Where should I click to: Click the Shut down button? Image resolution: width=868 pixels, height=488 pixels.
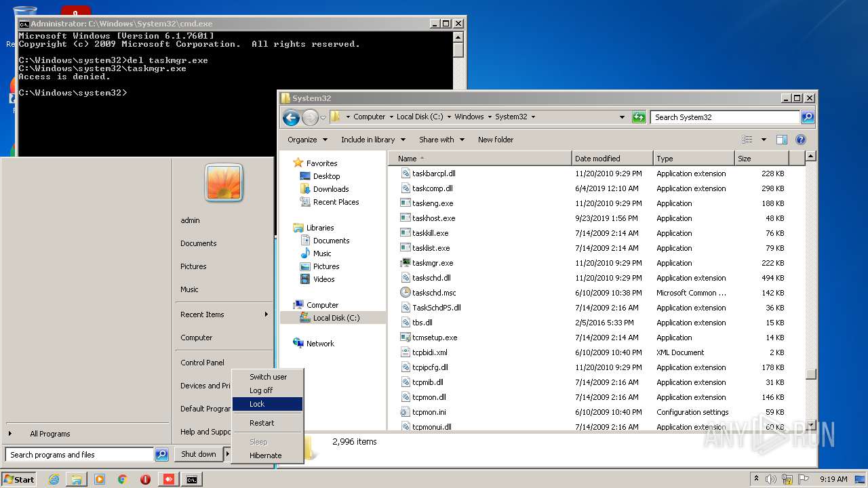(198, 454)
